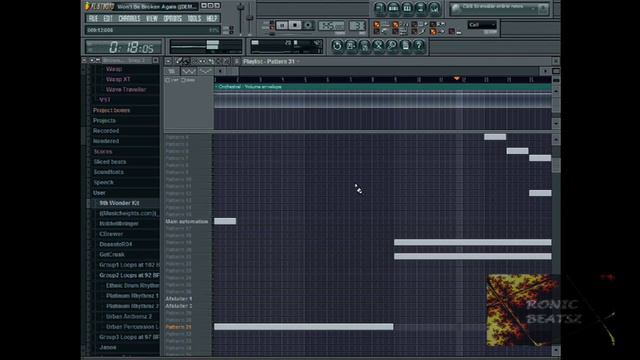
Task: Open the OPTIONS menu
Action: (x=173, y=19)
